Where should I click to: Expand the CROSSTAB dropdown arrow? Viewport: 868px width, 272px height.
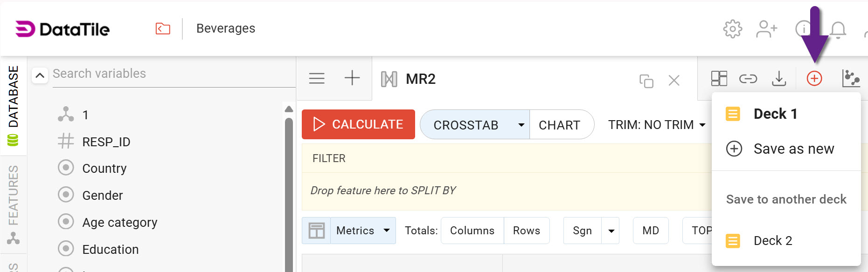coord(521,125)
